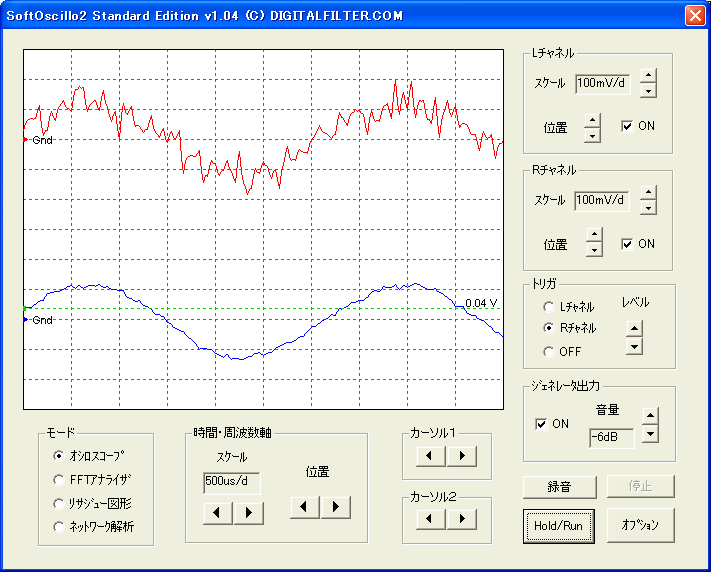The height and width of the screenshot is (572, 711).
Task: Increase R channel scale with up arrow
Action: click(x=648, y=193)
